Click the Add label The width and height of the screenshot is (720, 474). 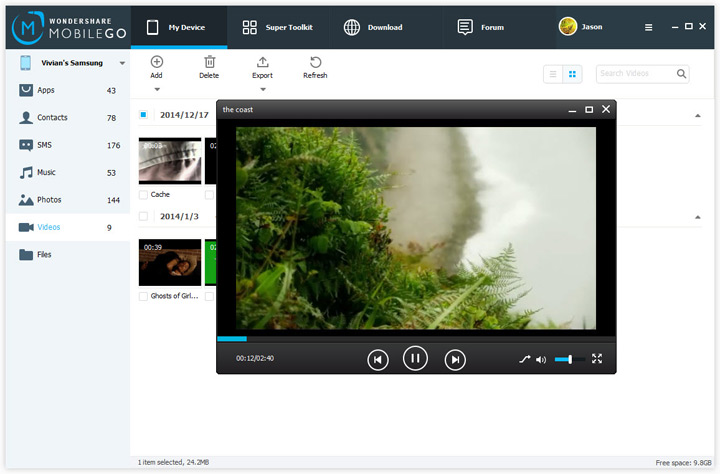157,75
